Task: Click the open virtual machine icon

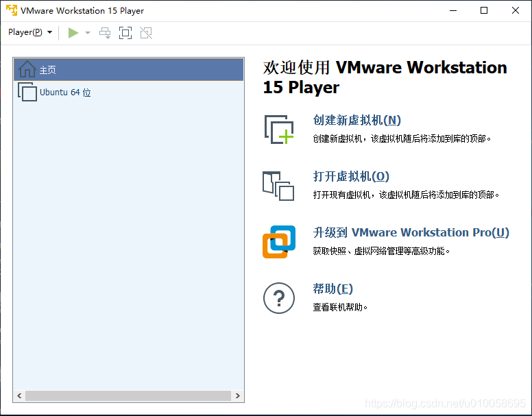Action: click(x=278, y=186)
